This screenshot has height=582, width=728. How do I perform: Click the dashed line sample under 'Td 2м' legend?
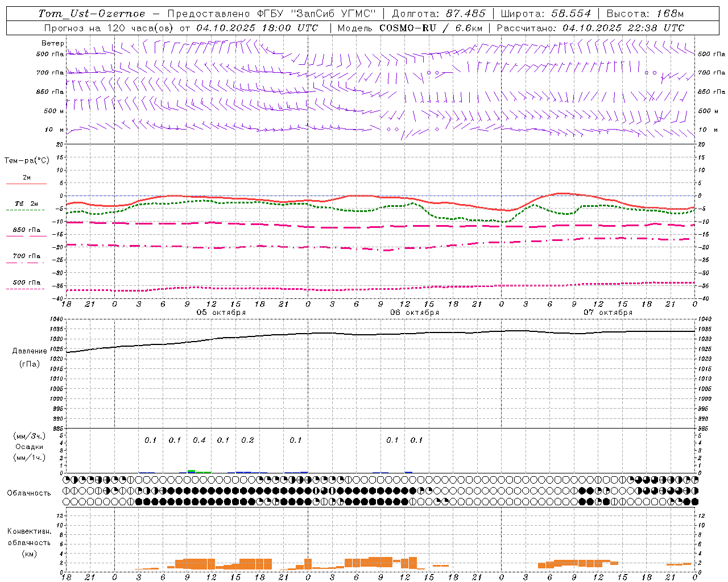(26, 210)
